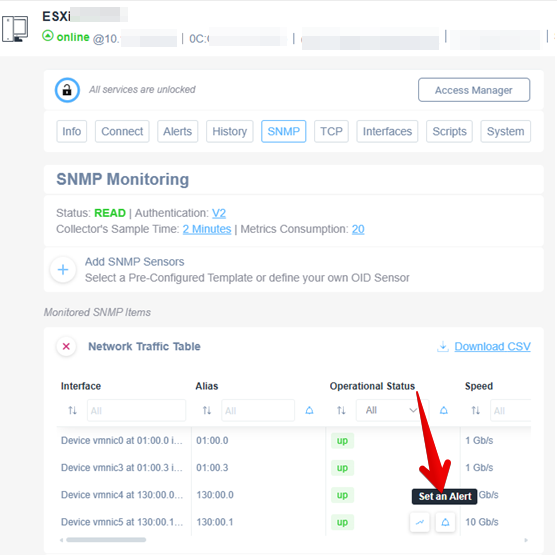Click the "up" status badge for vmnic3

click(342, 468)
